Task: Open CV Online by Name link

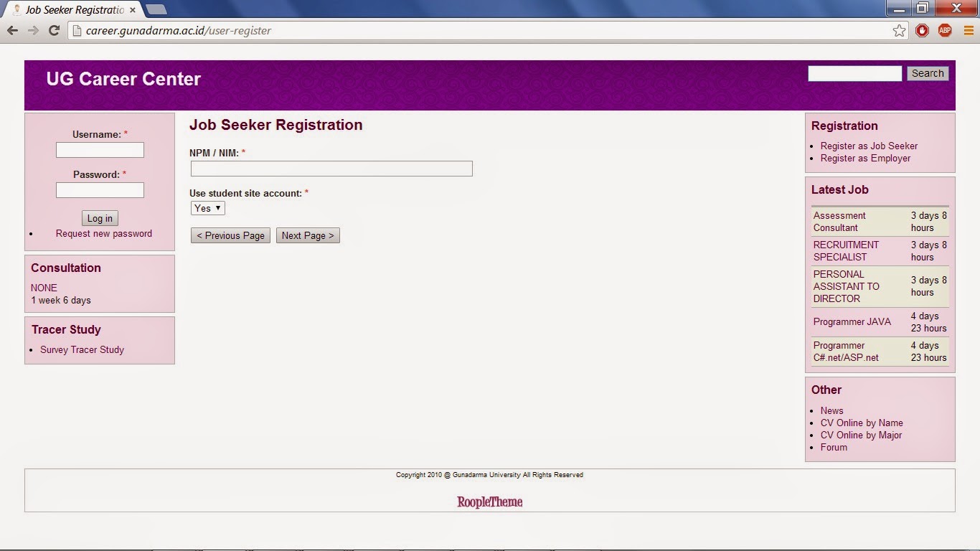Action: pos(862,423)
